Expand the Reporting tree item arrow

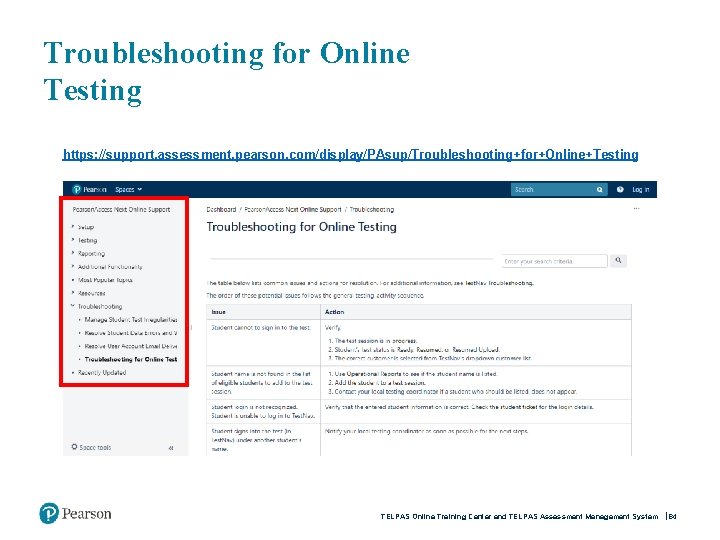pyautogui.click(x=73, y=253)
